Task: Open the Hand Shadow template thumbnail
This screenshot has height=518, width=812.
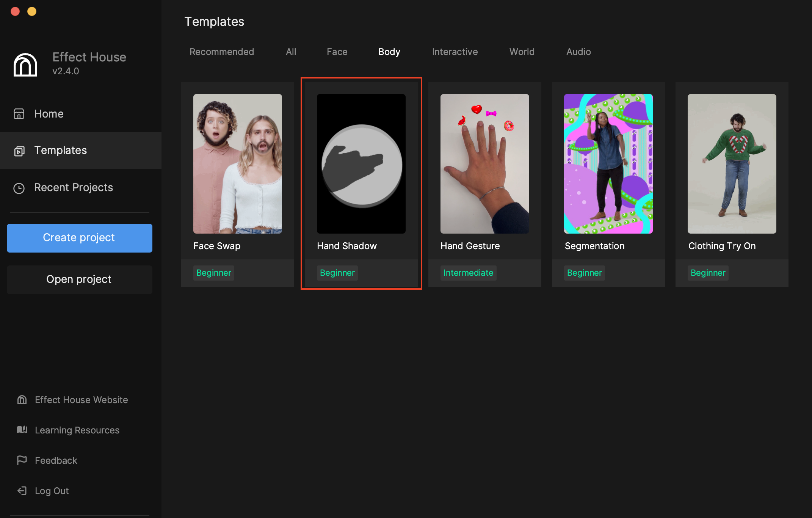Action: (x=361, y=164)
